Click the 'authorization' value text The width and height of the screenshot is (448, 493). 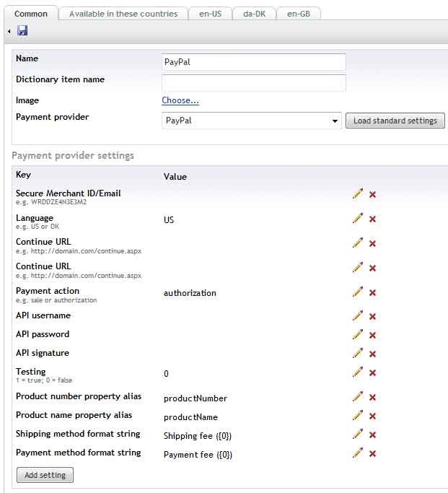(190, 293)
